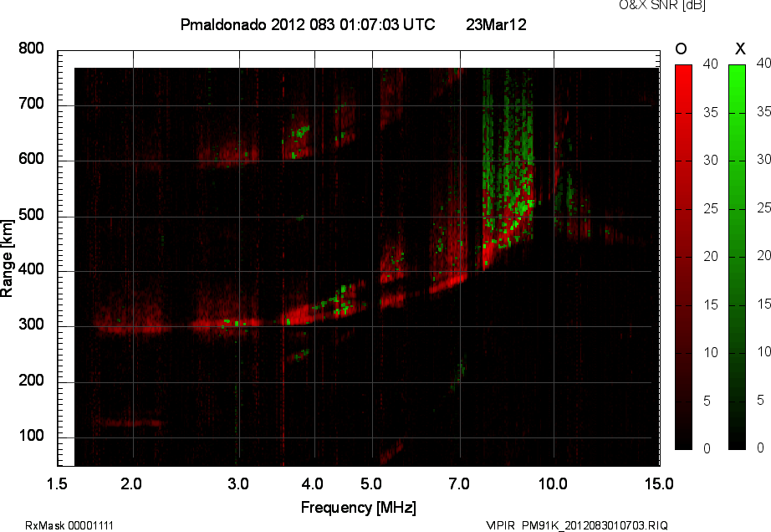Click the 800 km range tick label
The height and width of the screenshot is (532, 771).
[x=32, y=49]
